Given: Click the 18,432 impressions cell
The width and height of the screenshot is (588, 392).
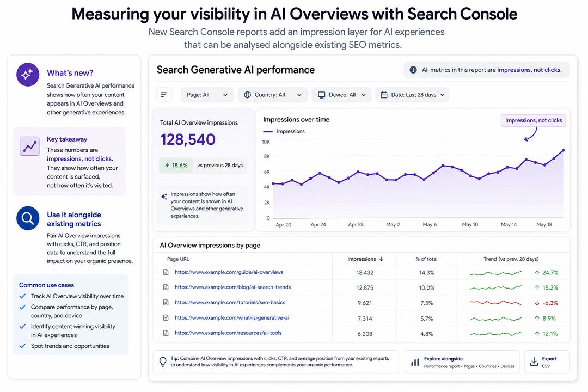Looking at the screenshot, I should [365, 273].
